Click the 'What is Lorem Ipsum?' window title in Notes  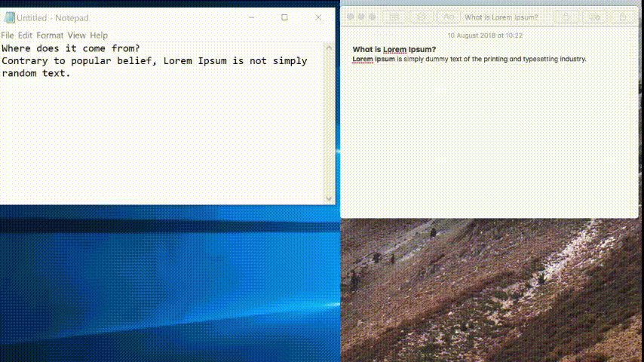pyautogui.click(x=501, y=17)
